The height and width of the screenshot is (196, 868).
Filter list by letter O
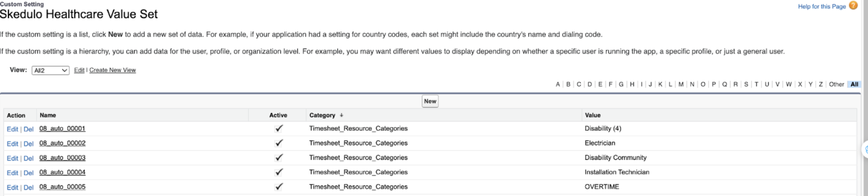tap(703, 84)
